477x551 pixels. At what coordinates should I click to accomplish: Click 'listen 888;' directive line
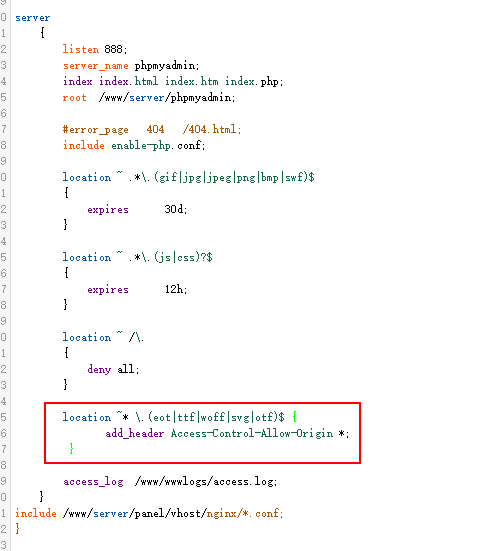point(95,49)
